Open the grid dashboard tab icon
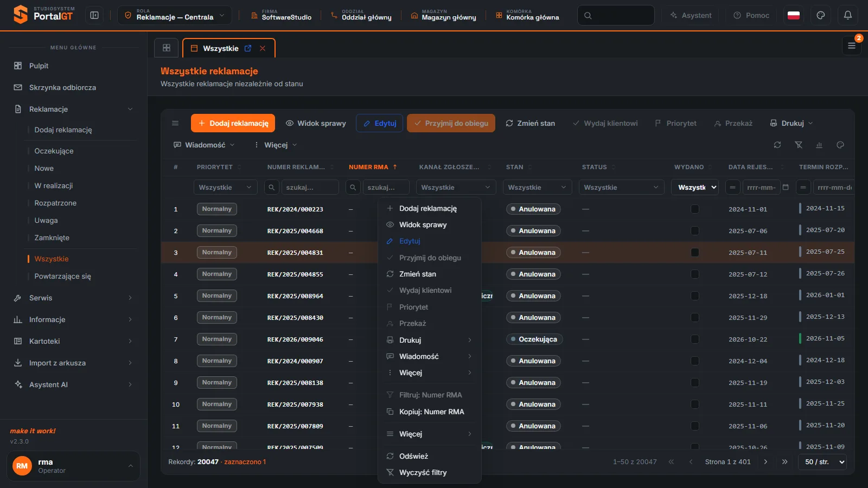Viewport: 868px width, 488px height. click(x=167, y=48)
